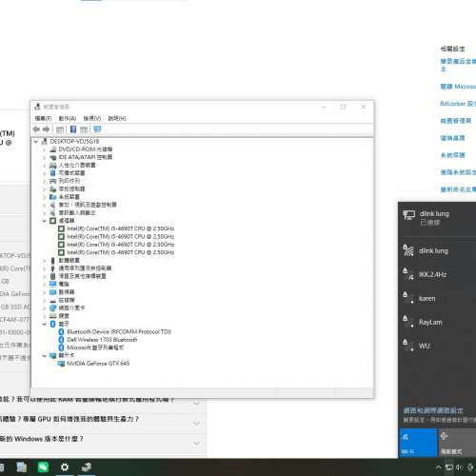Collapse the processors node

point(45,221)
